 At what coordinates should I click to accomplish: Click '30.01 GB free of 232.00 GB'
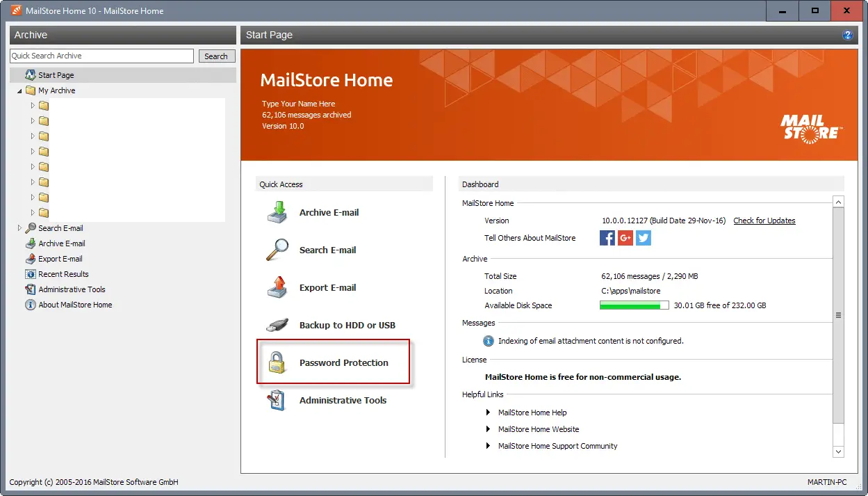pyautogui.click(x=720, y=305)
